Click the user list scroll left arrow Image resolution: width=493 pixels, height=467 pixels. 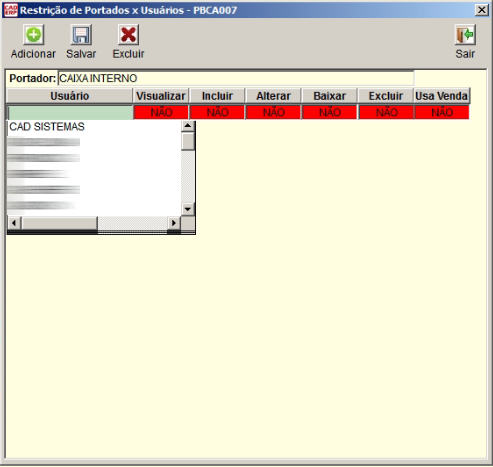tap(14, 223)
